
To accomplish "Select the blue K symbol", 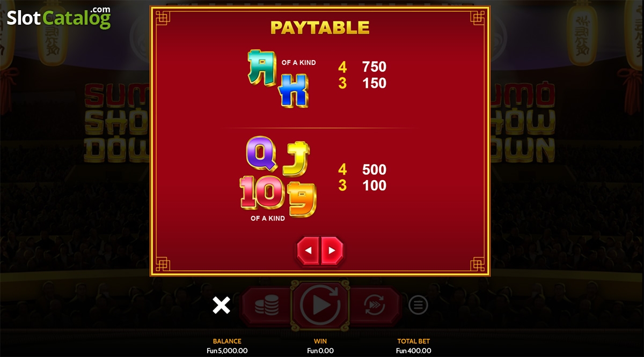I will point(294,90).
